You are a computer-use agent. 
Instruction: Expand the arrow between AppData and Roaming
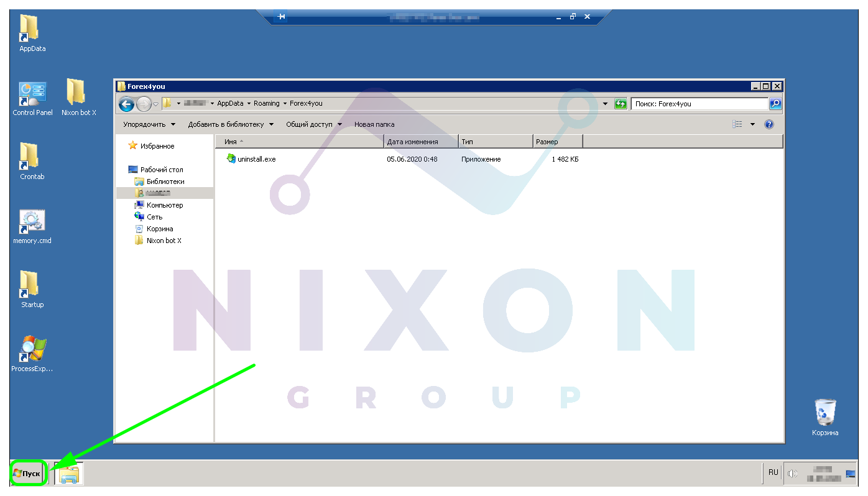click(249, 103)
